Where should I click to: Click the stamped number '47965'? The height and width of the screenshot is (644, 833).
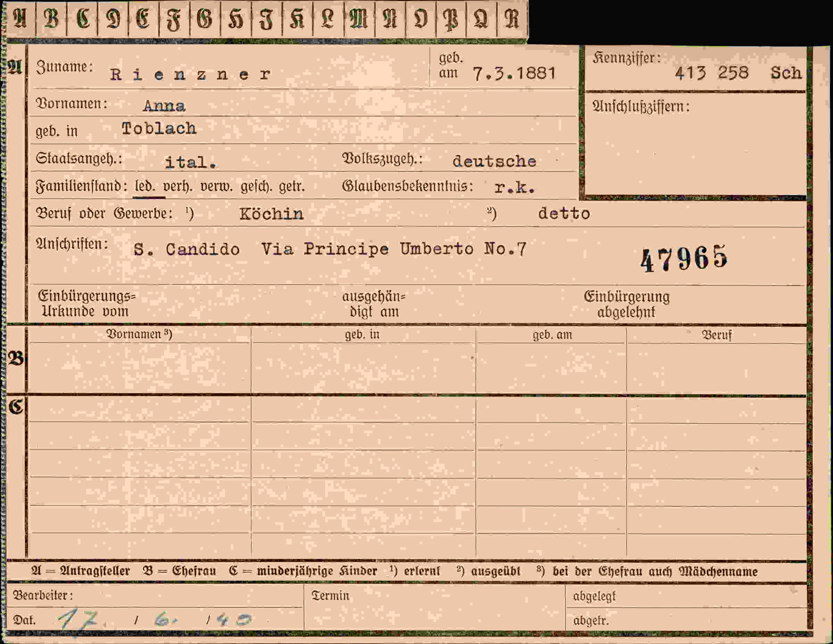tap(684, 259)
